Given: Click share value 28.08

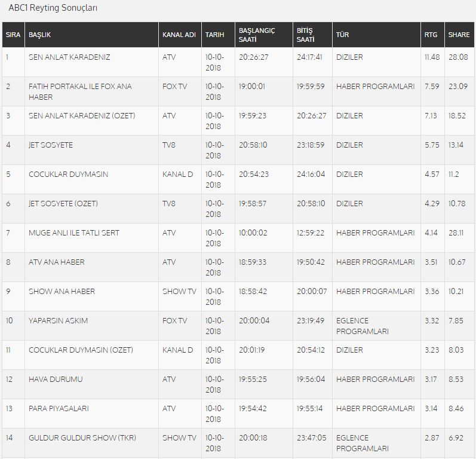Looking at the screenshot, I should pos(458,57).
